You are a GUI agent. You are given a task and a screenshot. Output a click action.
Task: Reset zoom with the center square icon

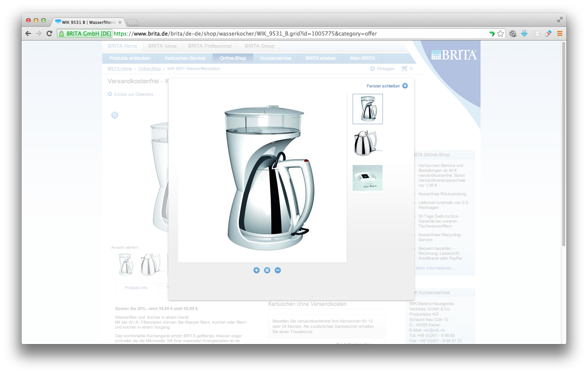pos(267,270)
